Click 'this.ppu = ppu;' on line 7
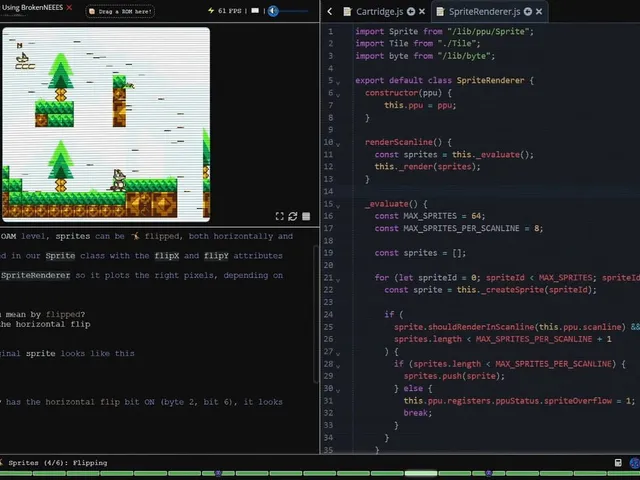 click(420, 105)
